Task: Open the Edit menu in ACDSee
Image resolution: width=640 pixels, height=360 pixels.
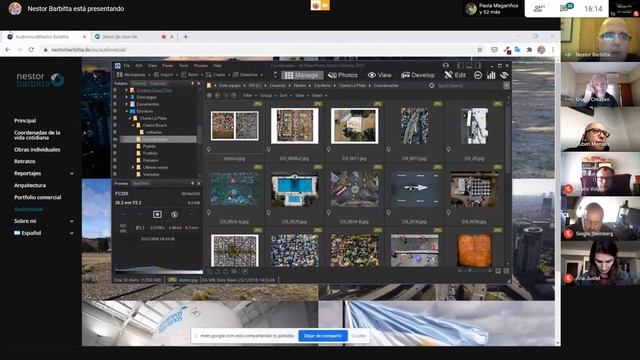Action: point(139,65)
